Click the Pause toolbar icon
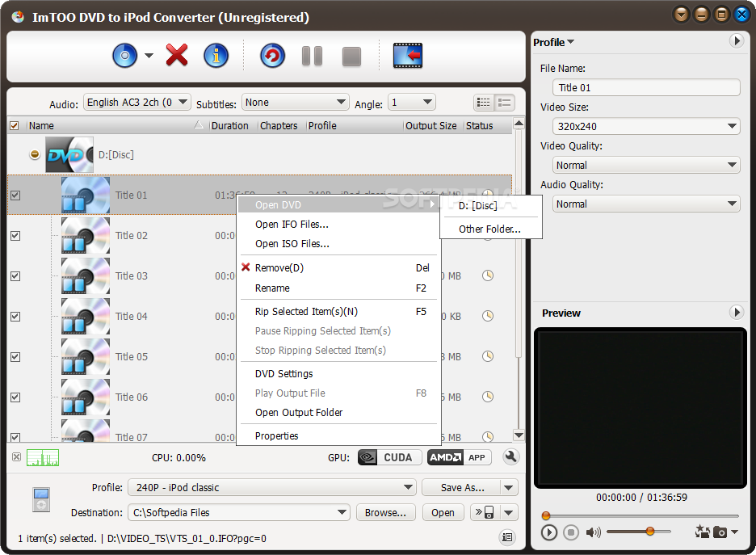Viewport: 756px width, 555px height. [x=312, y=56]
